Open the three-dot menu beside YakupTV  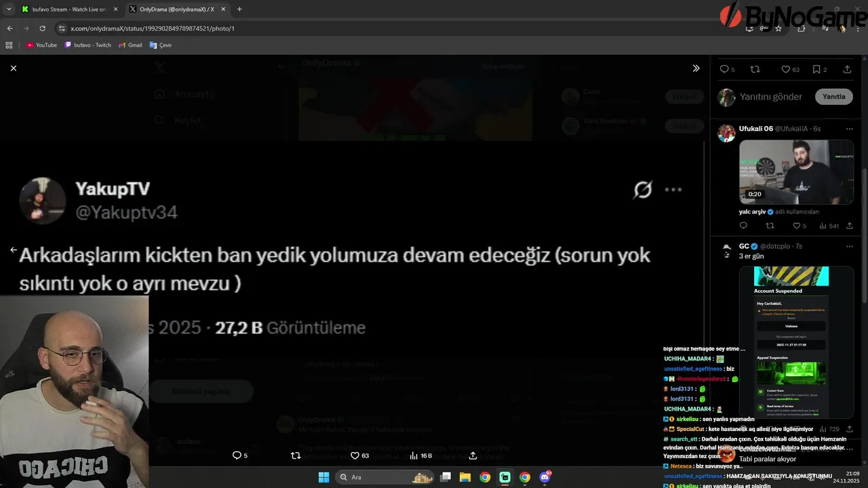[673, 190]
